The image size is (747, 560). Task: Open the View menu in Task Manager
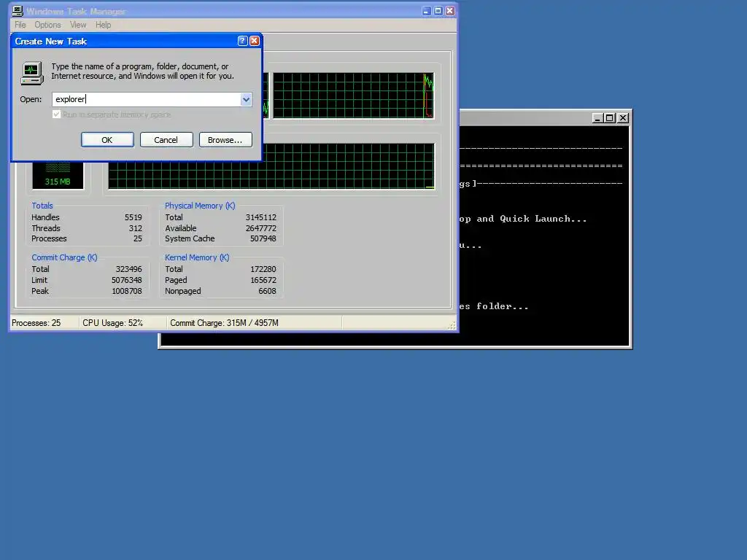click(78, 25)
